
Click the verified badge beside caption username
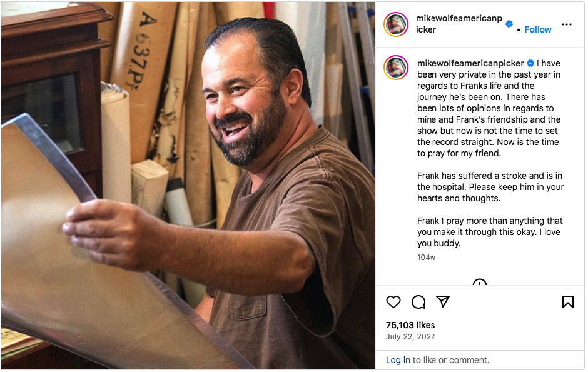pos(530,63)
